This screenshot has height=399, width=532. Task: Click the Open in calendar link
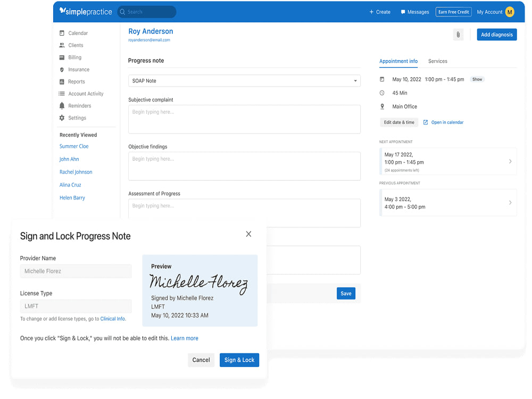point(447,122)
